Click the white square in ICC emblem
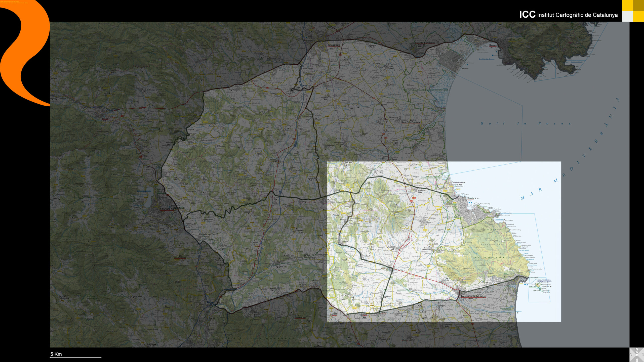This screenshot has height=362, width=644. pos(627,16)
